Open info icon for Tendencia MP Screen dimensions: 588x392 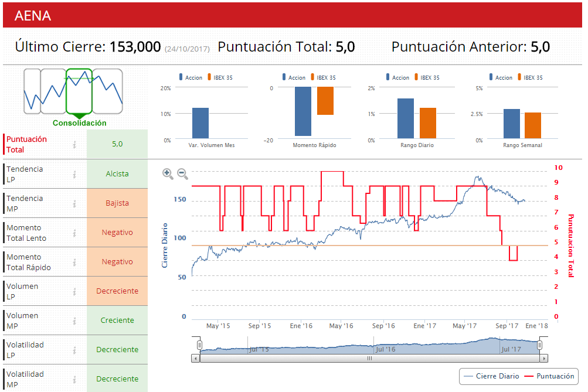[x=74, y=203]
